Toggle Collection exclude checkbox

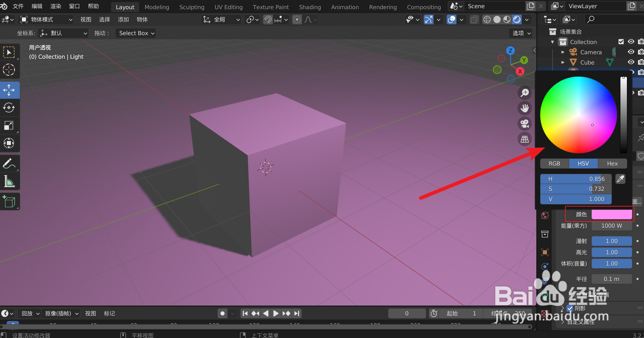click(x=621, y=42)
